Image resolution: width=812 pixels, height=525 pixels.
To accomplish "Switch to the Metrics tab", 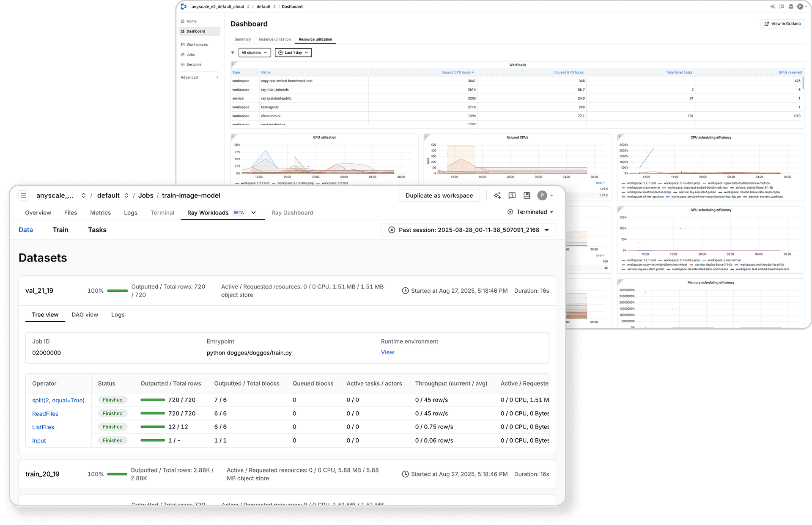I will click(x=100, y=213).
